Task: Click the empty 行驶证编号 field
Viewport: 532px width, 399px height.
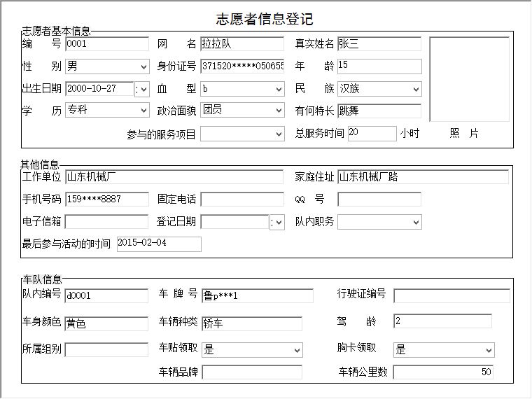Action: click(452, 295)
